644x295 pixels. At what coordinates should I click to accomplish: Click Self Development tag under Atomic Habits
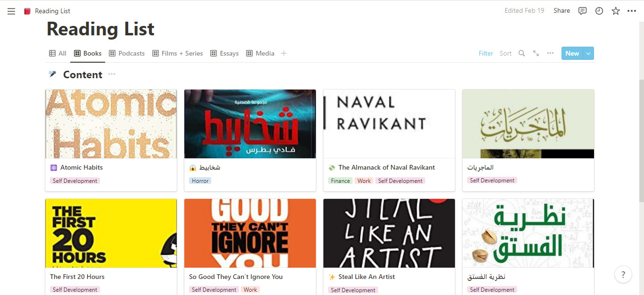75,180
